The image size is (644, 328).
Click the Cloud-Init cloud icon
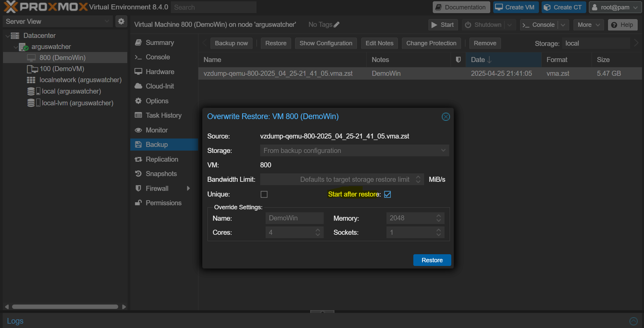138,86
